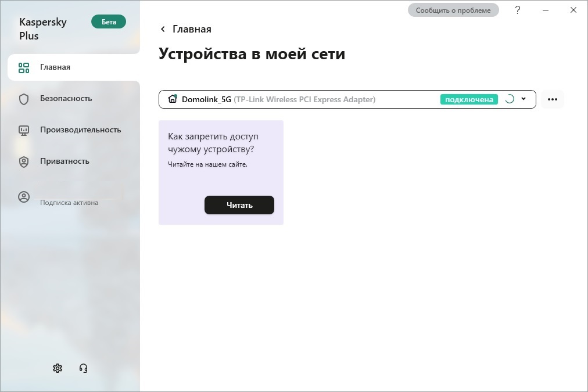The image size is (588, 392).
Task: Select the Безопасность sidebar item
Action: tap(66, 99)
